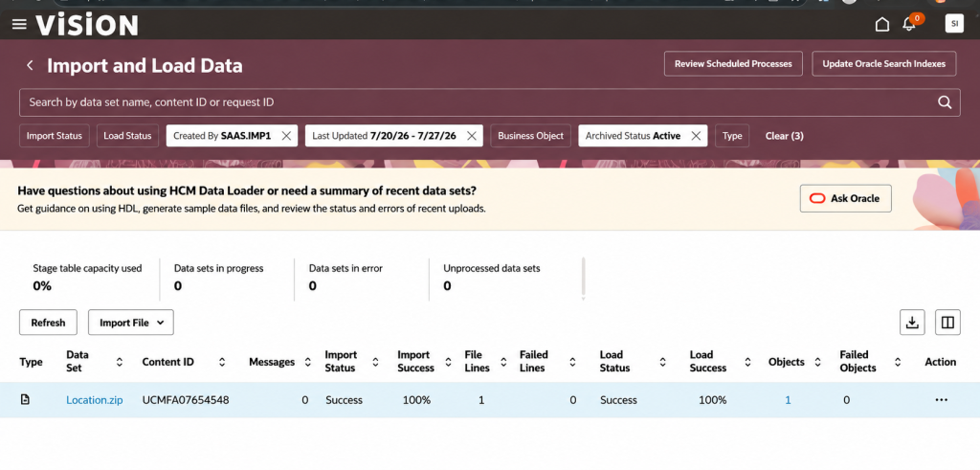Screen dimensions: 980x470
Task: Click Update Oracle Search Indexes button
Action: pos(883,64)
